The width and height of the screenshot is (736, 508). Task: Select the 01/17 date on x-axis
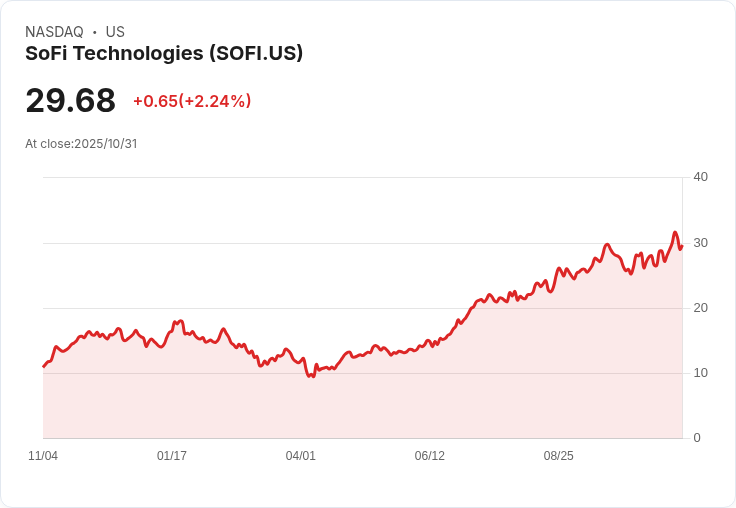coord(172,456)
